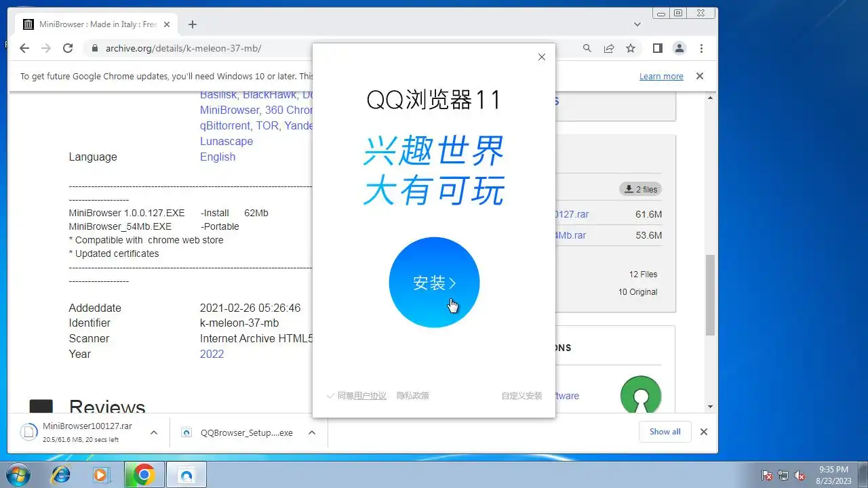Open the privacy policy link in installer
The height and width of the screenshot is (488, 868).
click(x=413, y=396)
